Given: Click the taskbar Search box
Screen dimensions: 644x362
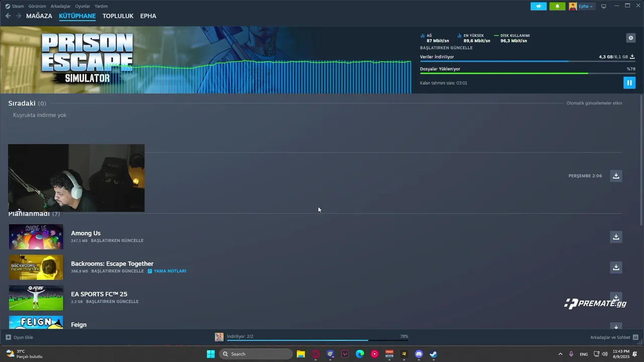Looking at the screenshot, I should (256, 354).
